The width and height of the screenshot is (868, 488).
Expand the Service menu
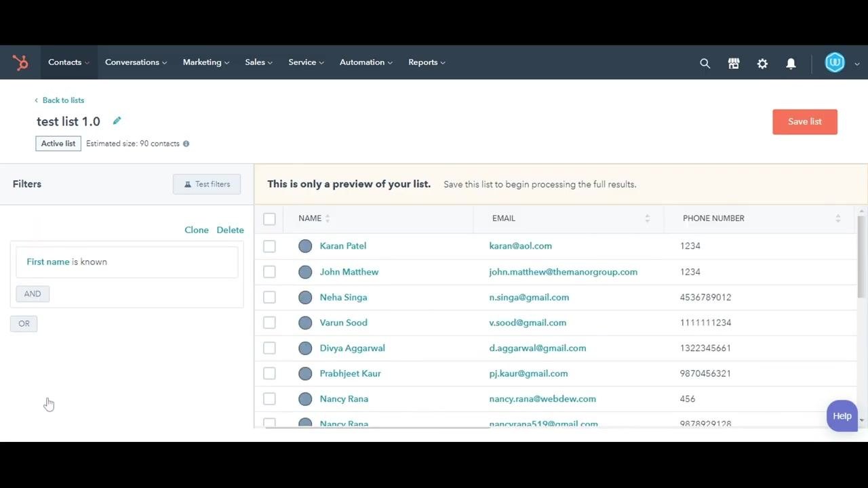click(306, 62)
